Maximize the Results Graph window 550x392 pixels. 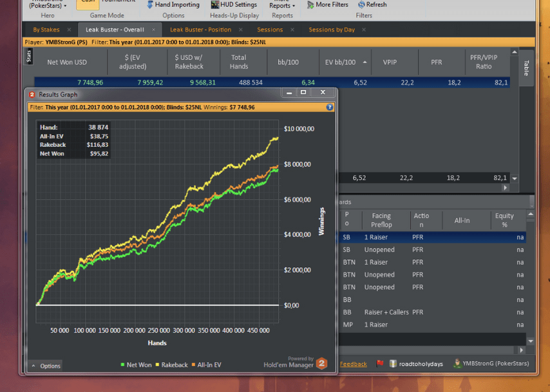[303, 93]
